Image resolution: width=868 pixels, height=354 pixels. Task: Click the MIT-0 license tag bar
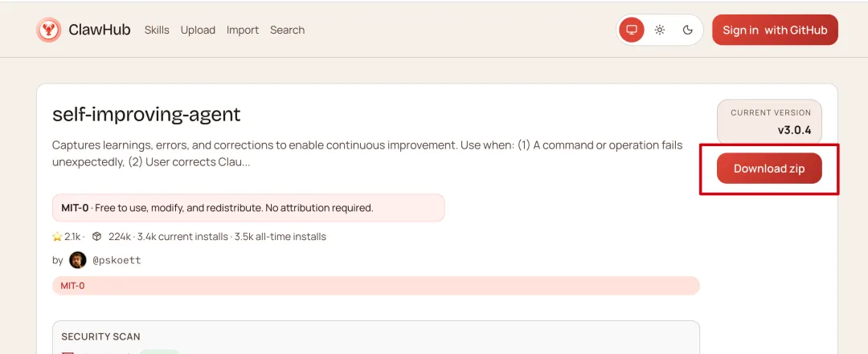(x=375, y=286)
